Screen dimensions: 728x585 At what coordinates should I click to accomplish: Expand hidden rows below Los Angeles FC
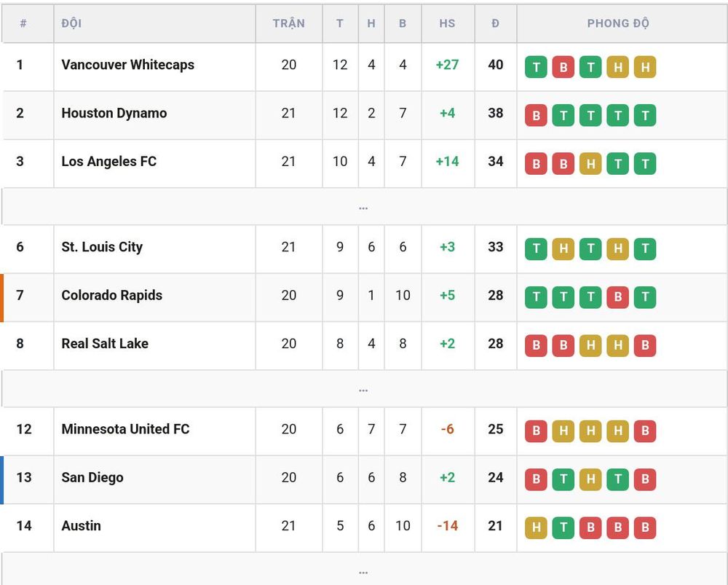click(x=363, y=207)
